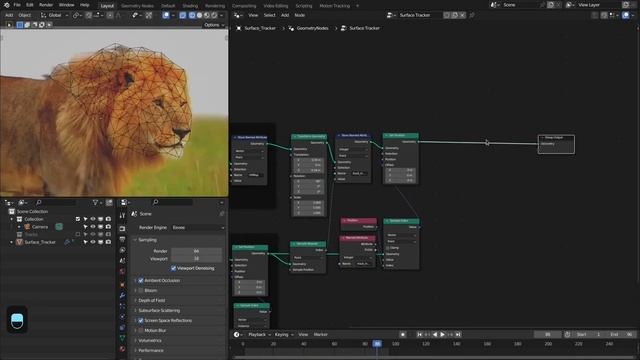Unlink the Surface Tracker node group
This screenshot has width=640, height=360.
(462, 15)
